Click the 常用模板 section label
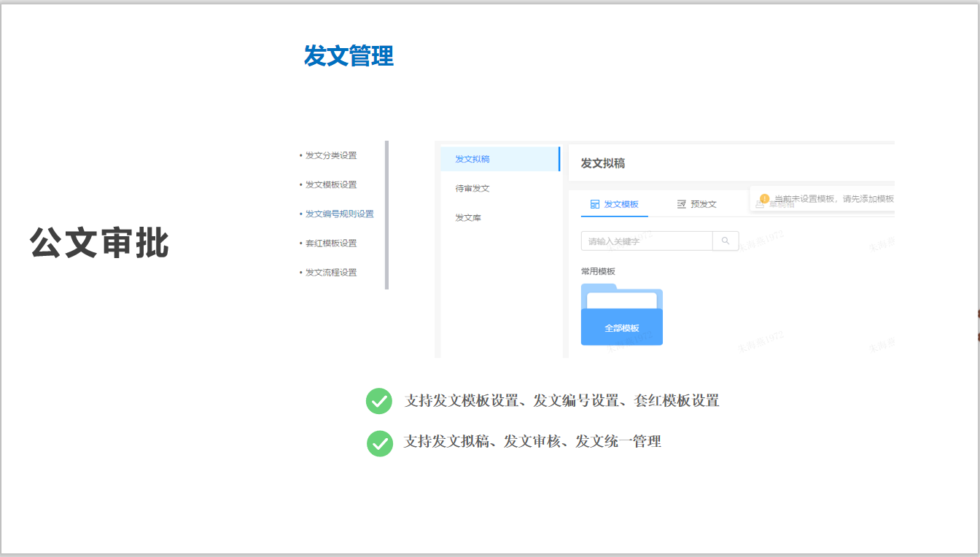This screenshot has width=980, height=557. tap(598, 271)
